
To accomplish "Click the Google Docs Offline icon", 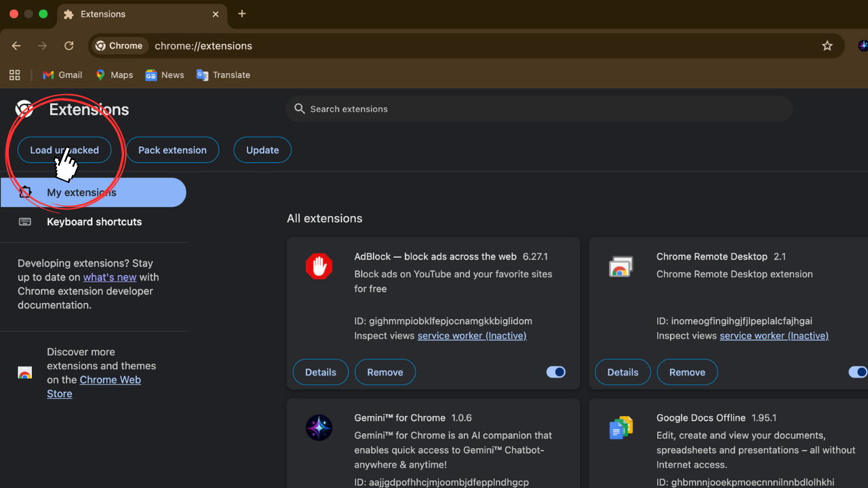I will [x=621, y=427].
